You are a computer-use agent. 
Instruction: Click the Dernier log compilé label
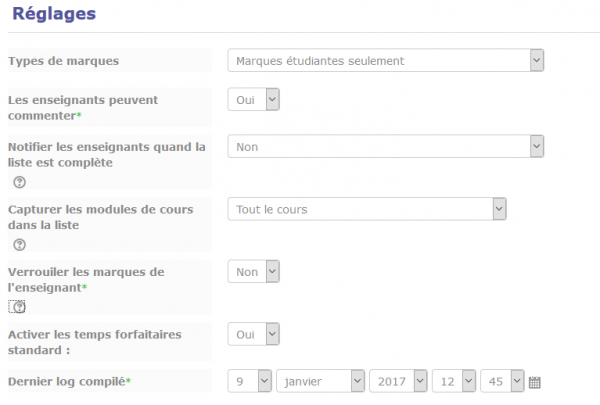coord(68,381)
